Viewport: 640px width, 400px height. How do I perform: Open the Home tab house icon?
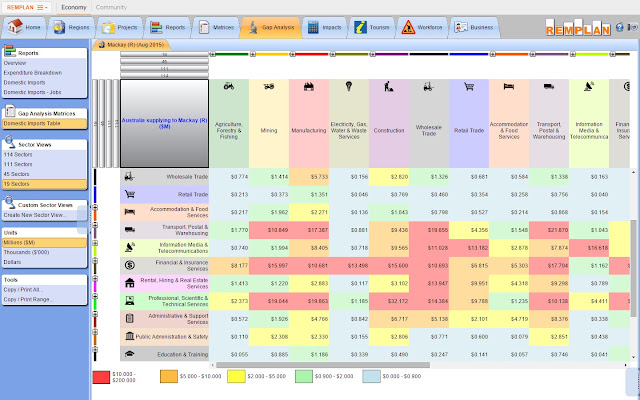coord(15,27)
